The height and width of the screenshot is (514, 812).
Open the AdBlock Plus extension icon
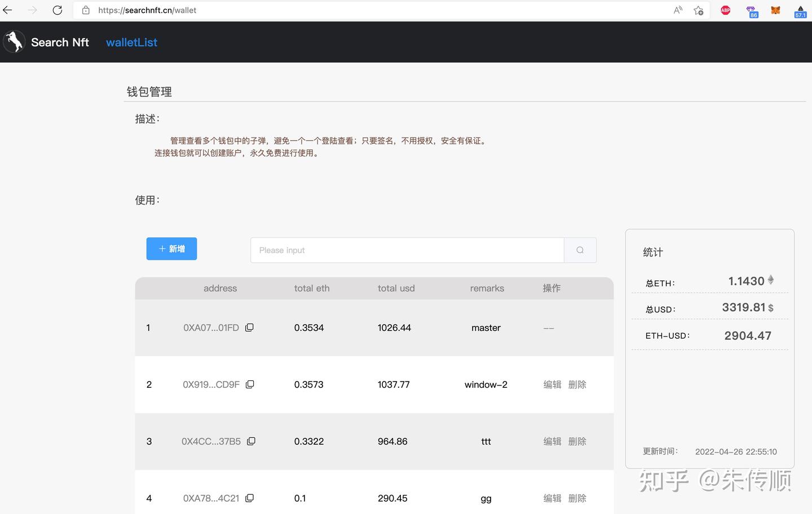click(x=725, y=10)
